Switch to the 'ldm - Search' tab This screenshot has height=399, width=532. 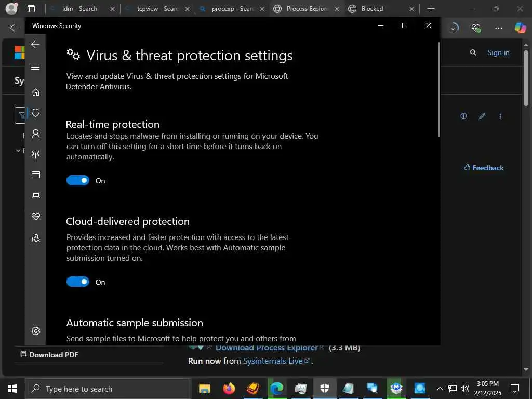point(79,9)
